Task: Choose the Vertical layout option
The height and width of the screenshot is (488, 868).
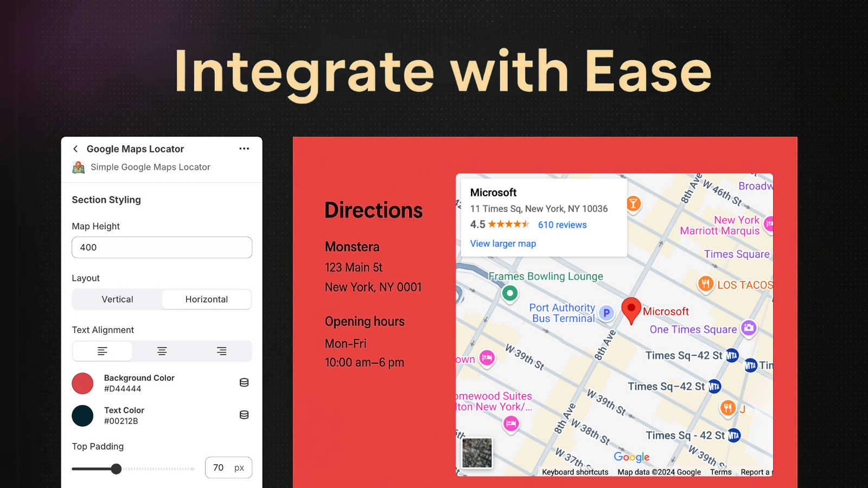Action: [x=117, y=299]
